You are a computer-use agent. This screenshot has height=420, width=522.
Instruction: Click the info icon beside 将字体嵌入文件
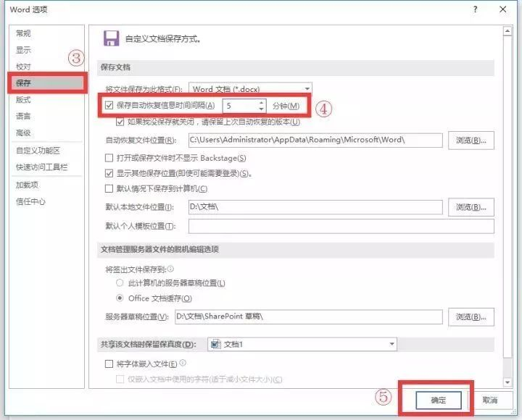pyautogui.click(x=183, y=363)
